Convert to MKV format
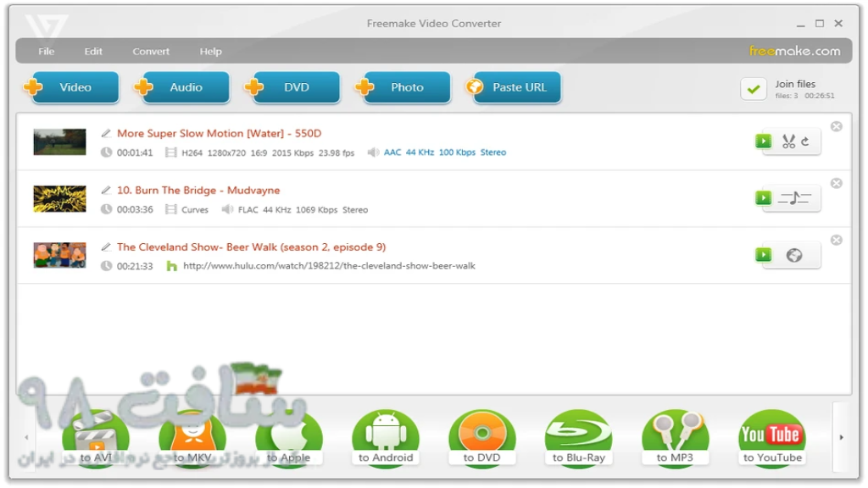Screen dimensions: 868x488 [192, 439]
